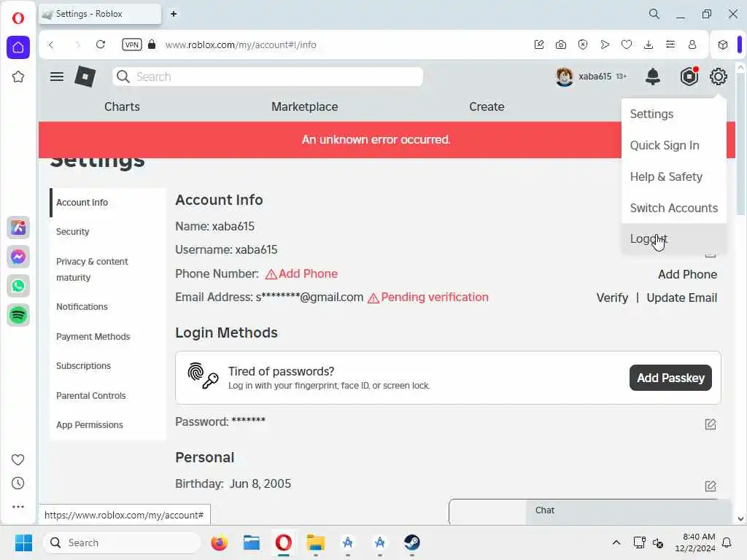Image resolution: width=747 pixels, height=560 pixels.
Task: Reload the current page
Action: pyautogui.click(x=101, y=44)
